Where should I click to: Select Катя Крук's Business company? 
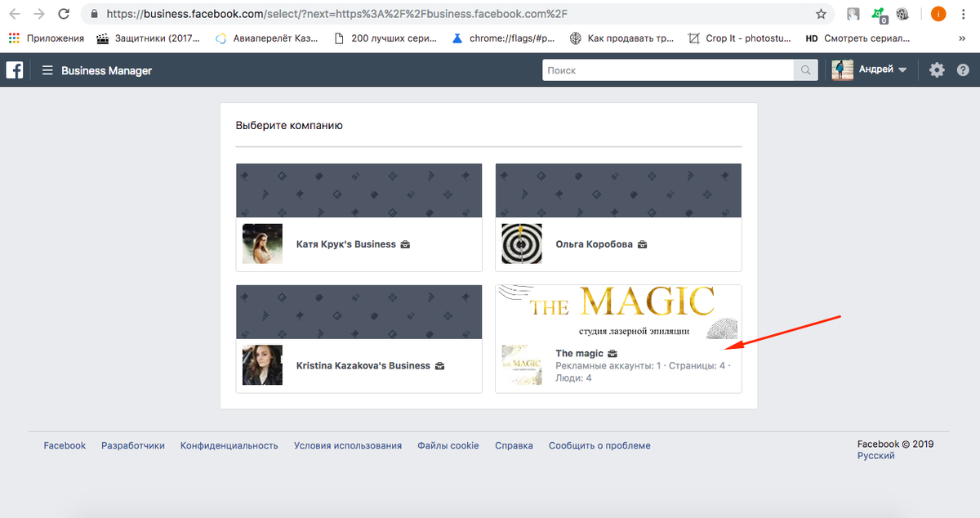click(359, 217)
